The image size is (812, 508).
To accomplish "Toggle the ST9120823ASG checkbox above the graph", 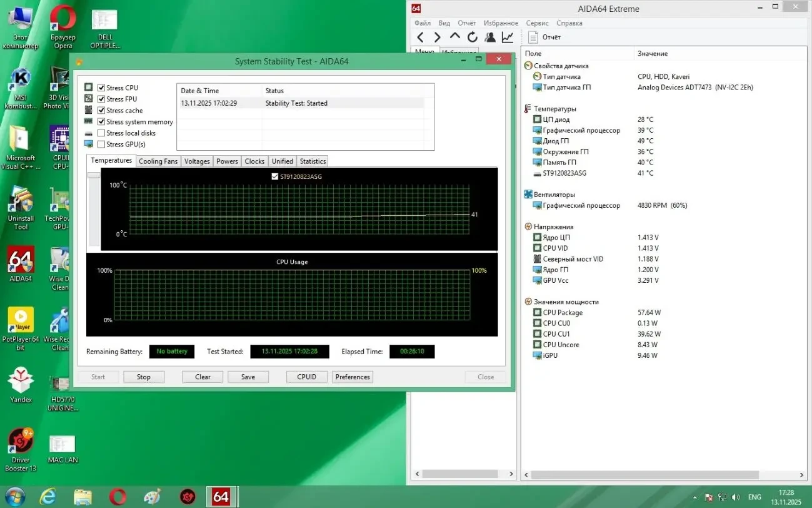I will 274,176.
